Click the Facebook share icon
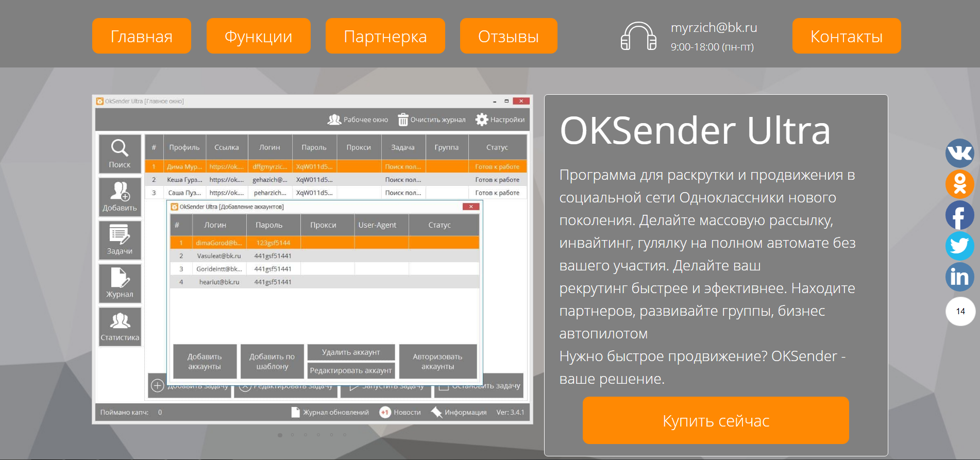 [x=959, y=215]
